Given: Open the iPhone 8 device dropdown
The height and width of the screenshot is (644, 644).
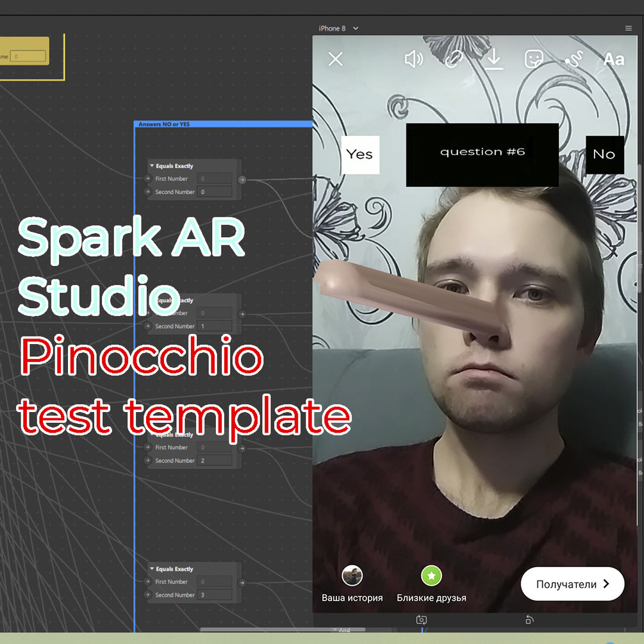Looking at the screenshot, I should (338, 28).
